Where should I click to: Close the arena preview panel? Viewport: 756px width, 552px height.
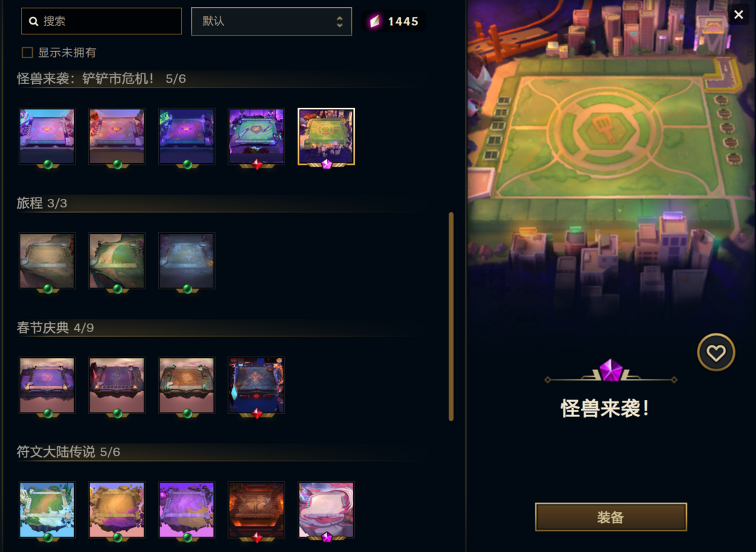(738, 15)
